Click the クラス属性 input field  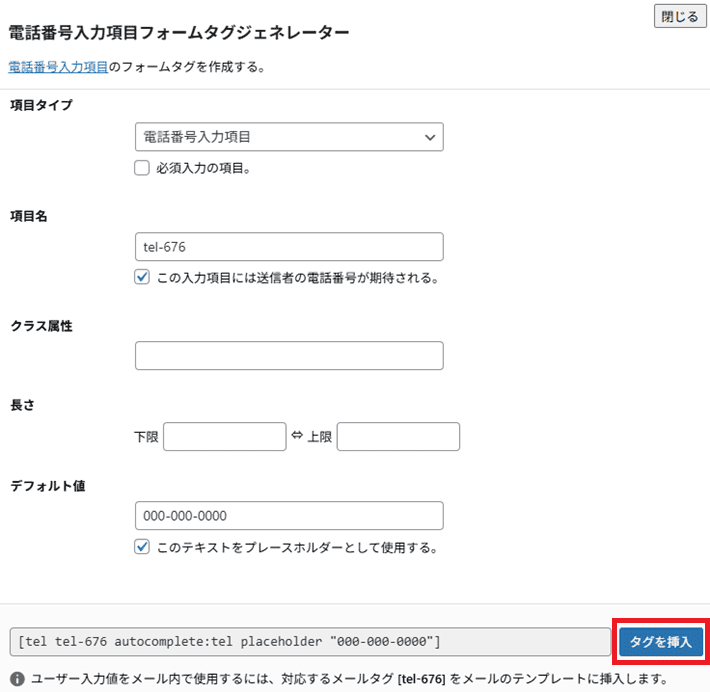289,356
